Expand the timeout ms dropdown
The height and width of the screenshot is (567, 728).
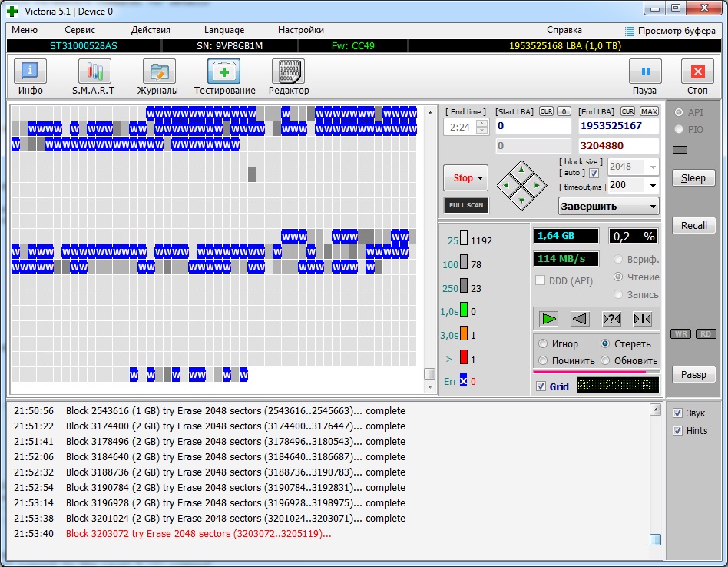(652, 186)
